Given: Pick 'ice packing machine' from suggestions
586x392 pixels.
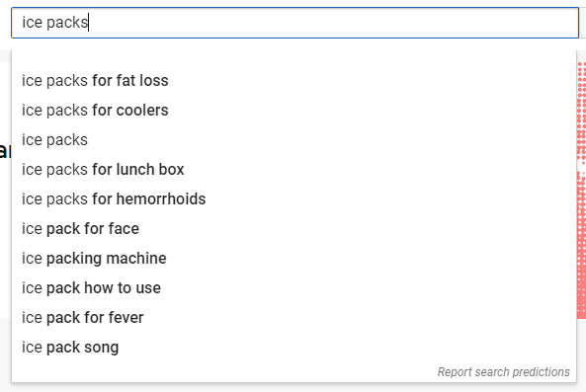Looking at the screenshot, I should 293,259.
